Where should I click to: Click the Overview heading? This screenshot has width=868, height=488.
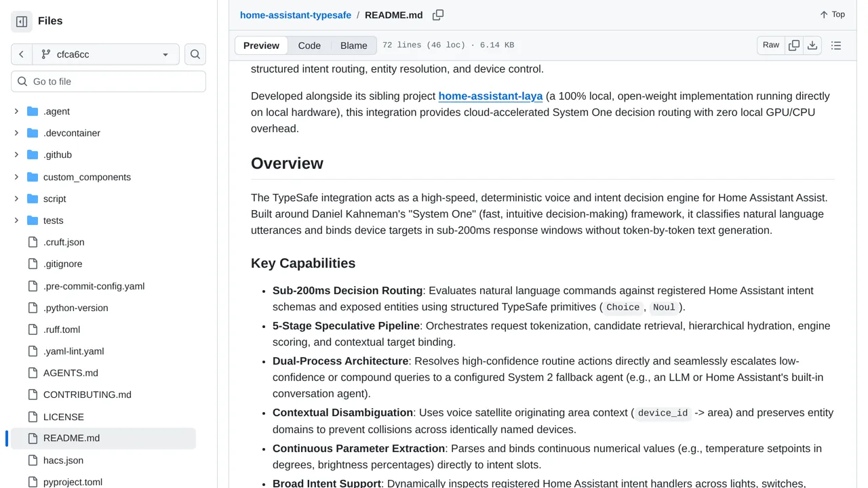coord(287,163)
